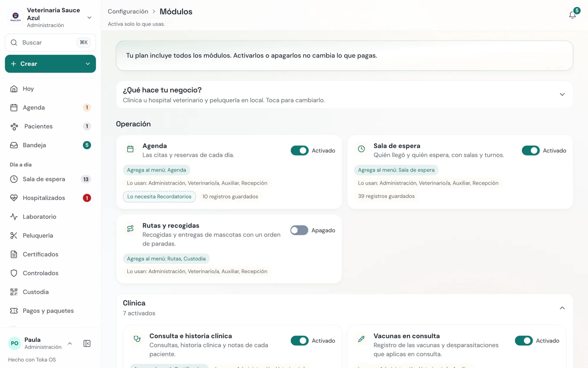The image size is (588, 368).
Task: Open the notifications bell
Action: point(572,15)
